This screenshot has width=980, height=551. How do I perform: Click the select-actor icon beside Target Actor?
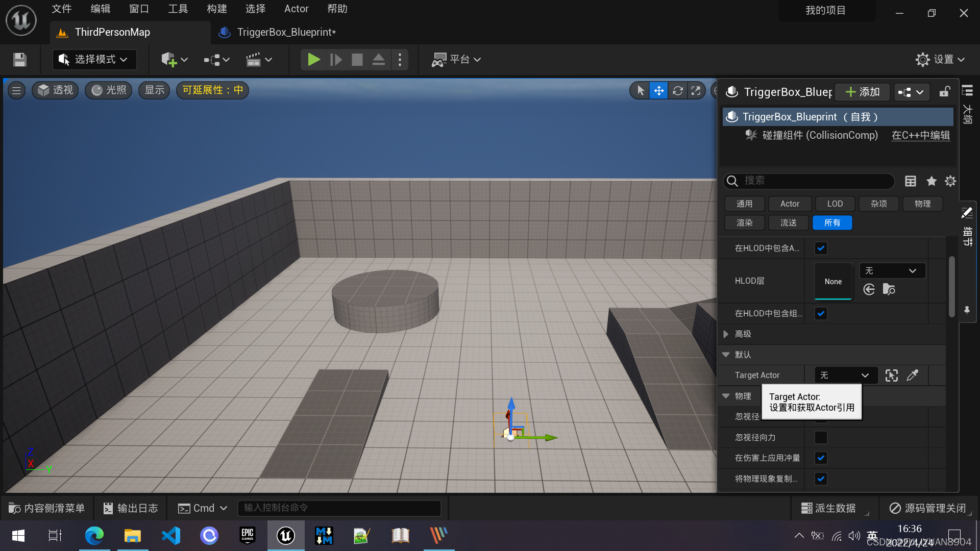click(891, 375)
